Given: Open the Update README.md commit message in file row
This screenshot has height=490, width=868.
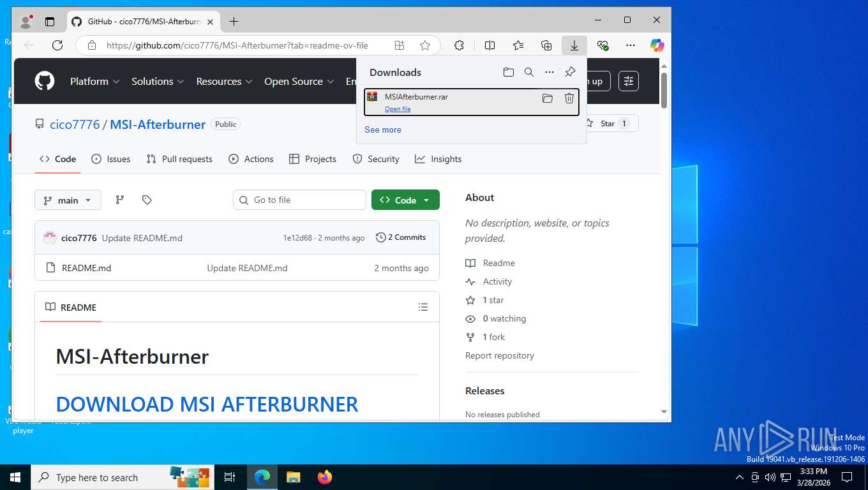Looking at the screenshot, I should (x=247, y=268).
